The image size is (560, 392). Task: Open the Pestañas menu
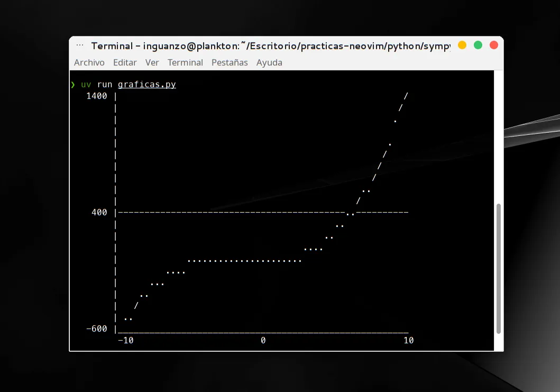pos(229,62)
